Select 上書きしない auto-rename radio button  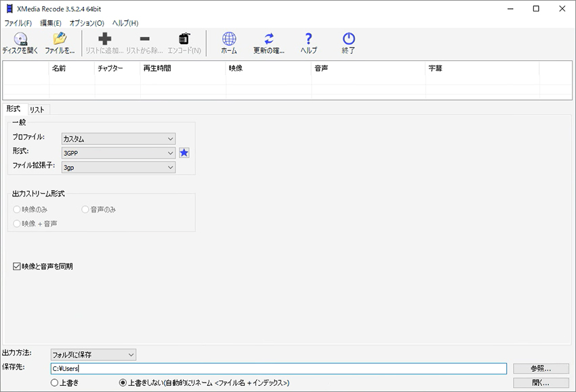pos(123,383)
